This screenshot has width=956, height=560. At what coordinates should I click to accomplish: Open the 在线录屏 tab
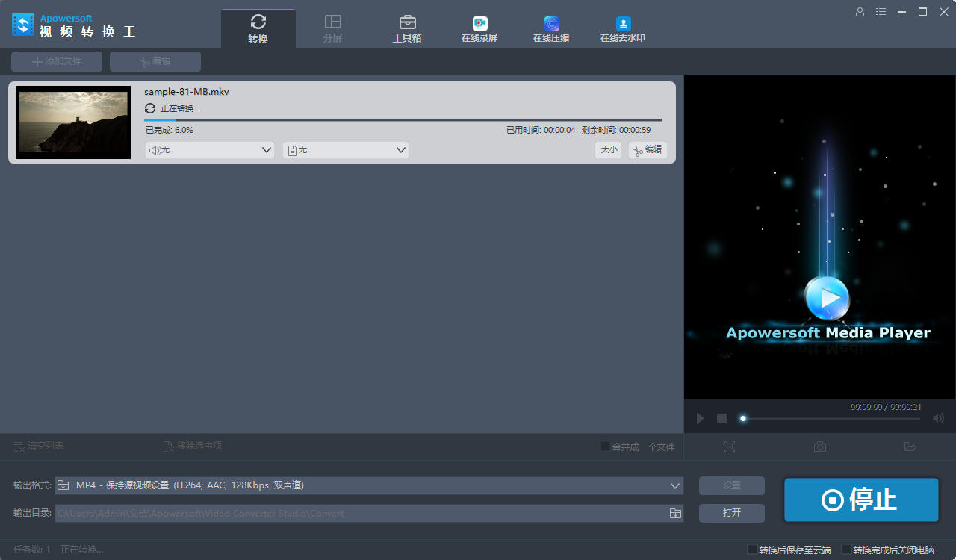[x=479, y=29]
